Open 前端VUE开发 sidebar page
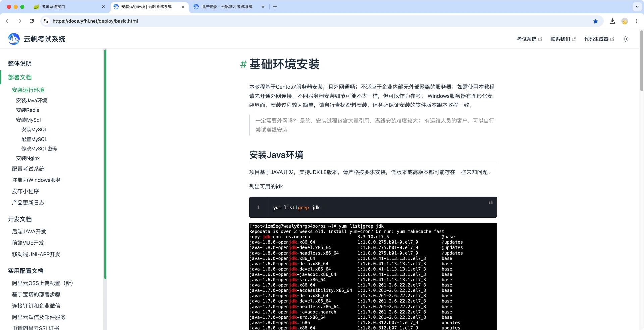644x330 pixels. point(28,243)
